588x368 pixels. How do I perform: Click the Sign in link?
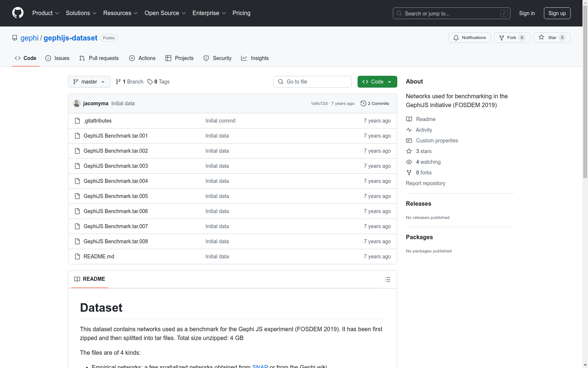(x=527, y=13)
